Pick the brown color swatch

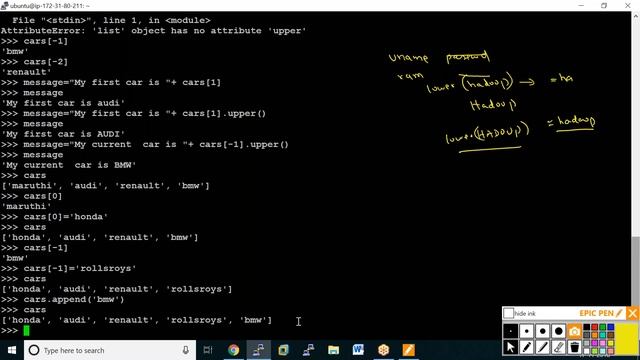[611, 335]
